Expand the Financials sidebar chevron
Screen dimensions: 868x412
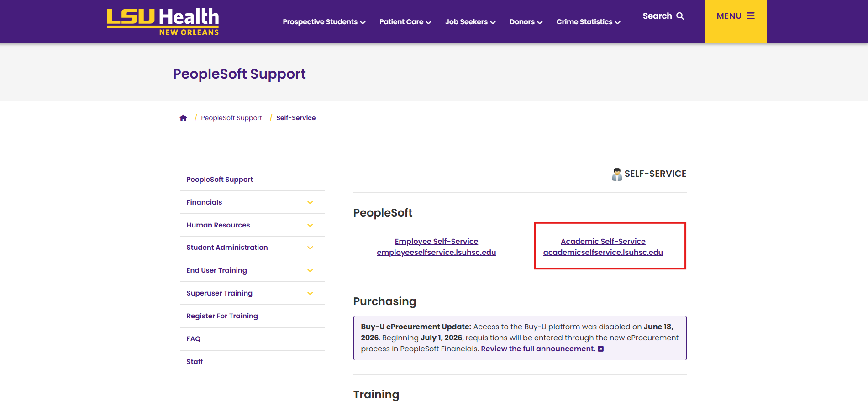(x=310, y=202)
